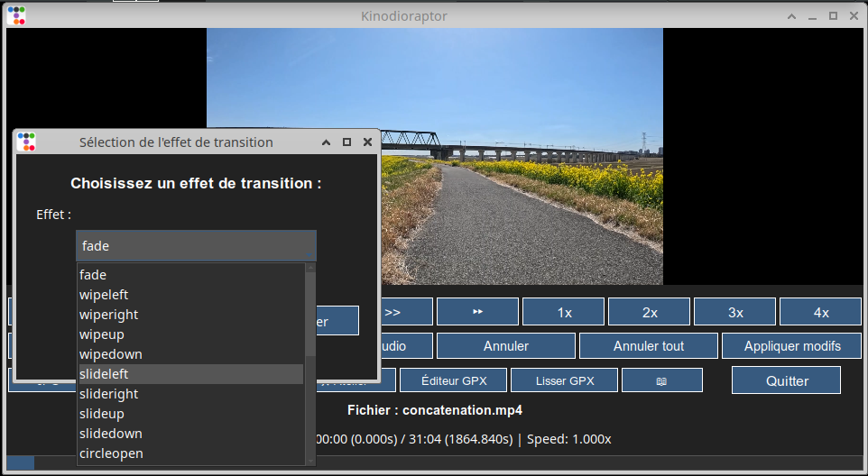Roll up the transition dialog with the caret icon
868x476 pixels.
pyautogui.click(x=327, y=142)
